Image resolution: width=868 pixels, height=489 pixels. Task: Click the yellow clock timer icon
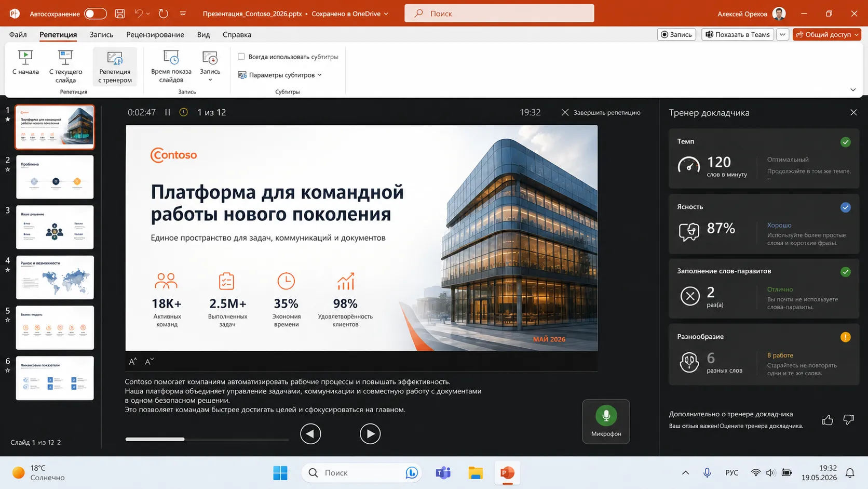click(184, 112)
